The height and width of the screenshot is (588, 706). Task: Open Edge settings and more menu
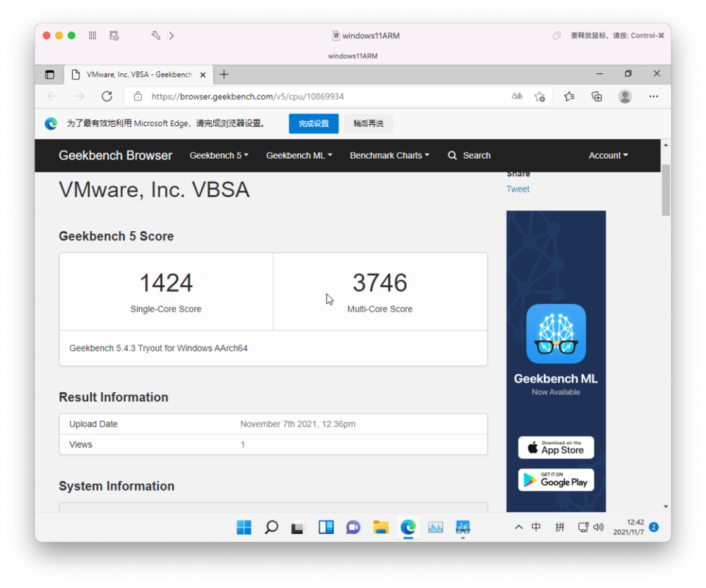click(x=654, y=96)
